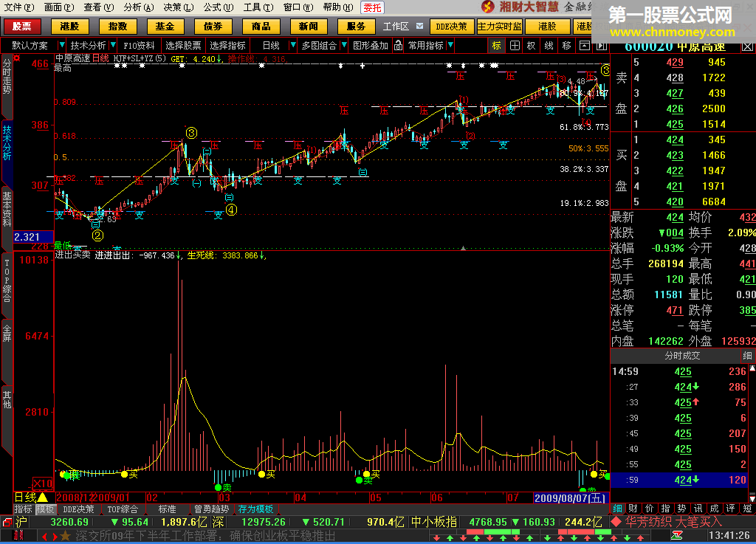Image resolution: width=756 pixels, height=544 pixels.
Task: Click the yellow 服务 button
Action: pos(356,26)
